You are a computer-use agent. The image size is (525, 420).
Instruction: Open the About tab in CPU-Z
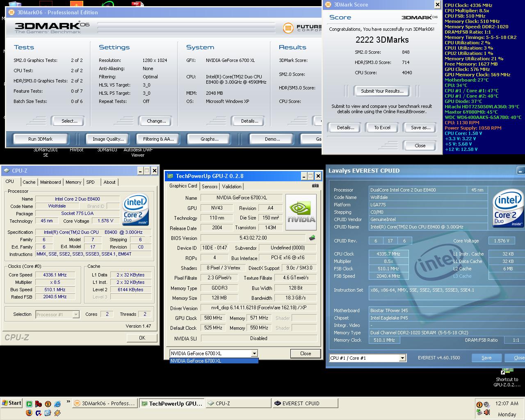[109, 182]
